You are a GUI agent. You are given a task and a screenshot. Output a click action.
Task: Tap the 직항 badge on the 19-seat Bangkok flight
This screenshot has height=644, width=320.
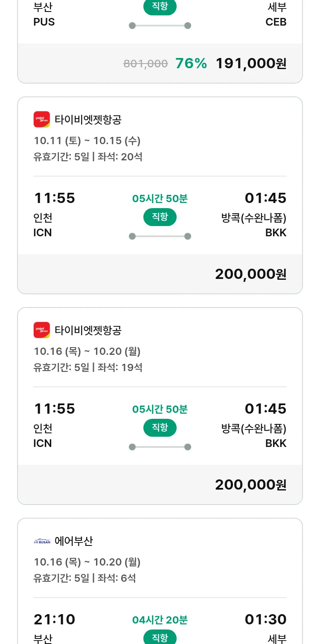click(x=160, y=428)
